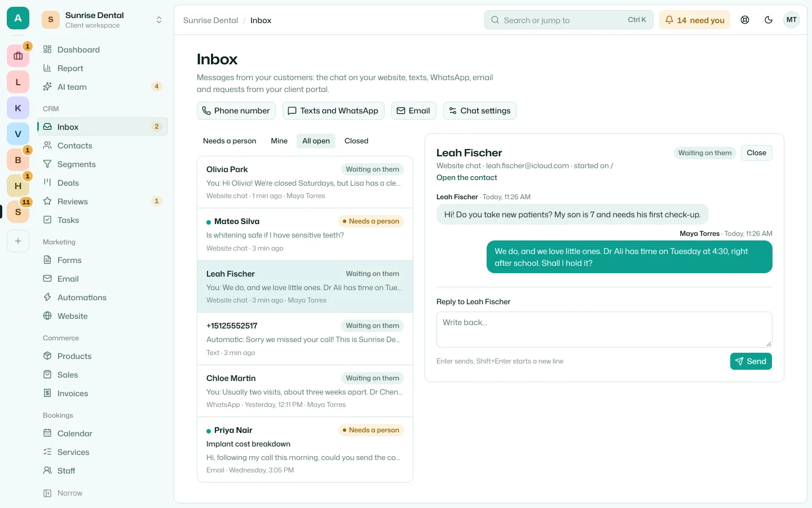This screenshot has width=812, height=508.
Task: View the 14 need you notifications
Action: (x=695, y=20)
